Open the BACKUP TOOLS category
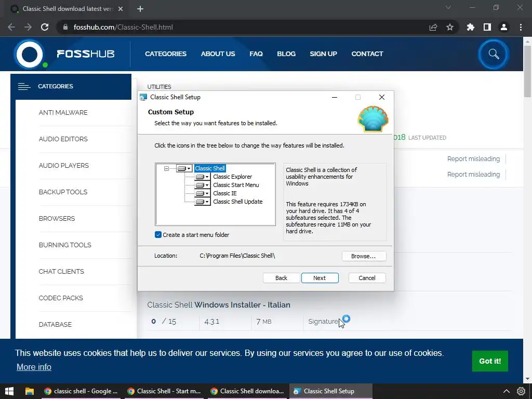532x399 pixels. click(x=63, y=192)
